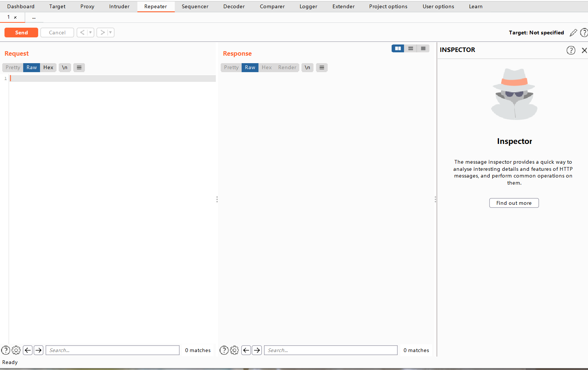
Task: Go to next request search match
Action: point(39,350)
